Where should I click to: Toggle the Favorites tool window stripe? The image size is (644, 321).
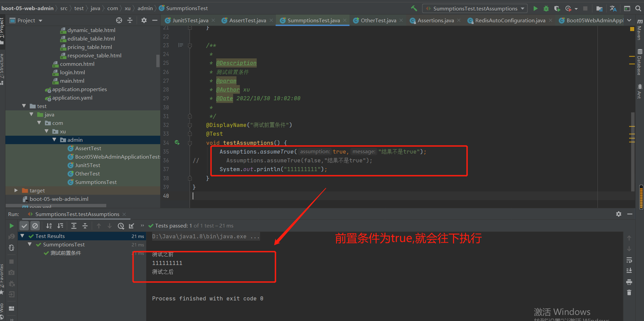[2, 279]
